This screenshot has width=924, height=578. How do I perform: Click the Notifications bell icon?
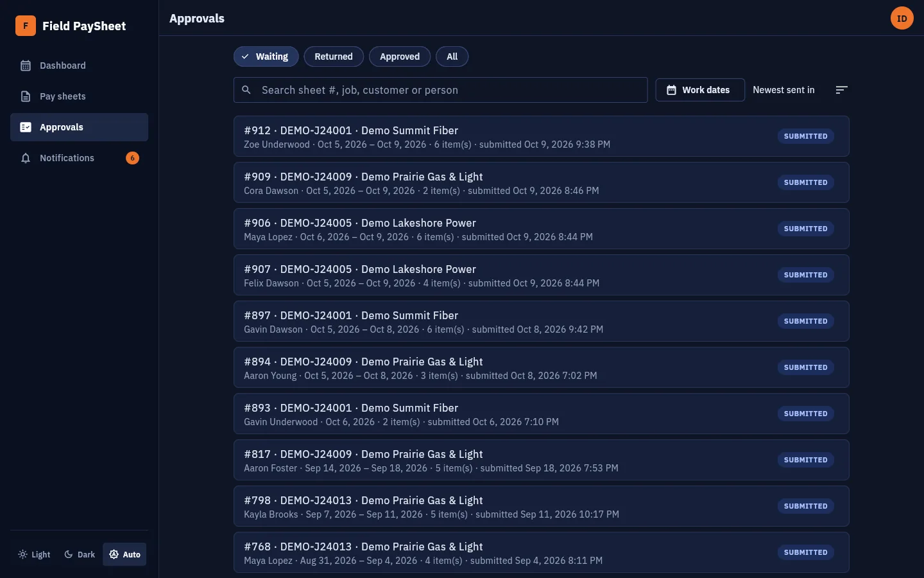pos(26,158)
